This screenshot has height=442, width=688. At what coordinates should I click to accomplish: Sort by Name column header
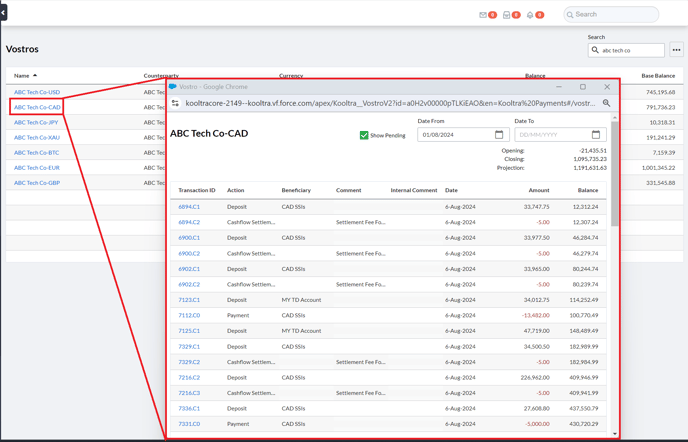(x=22, y=76)
